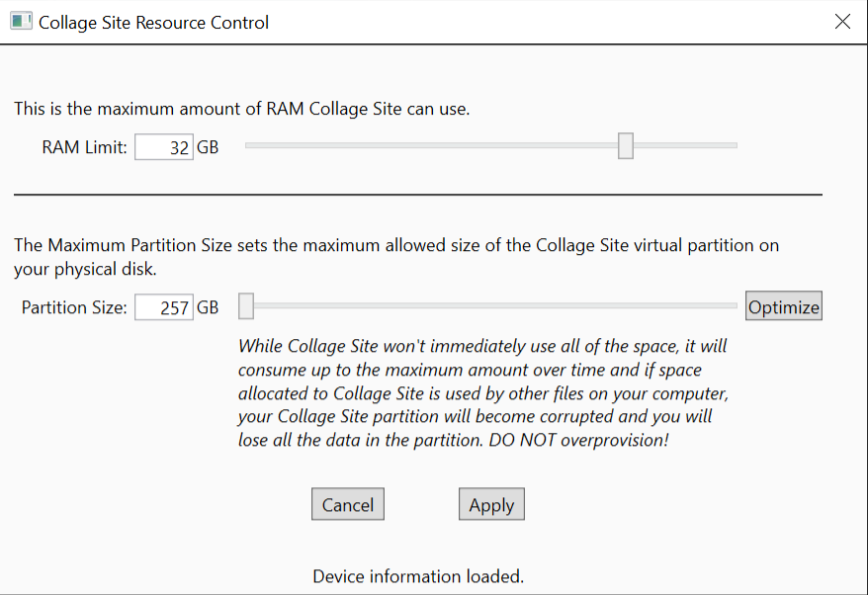Screen dimensions: 868x595
Task: Click the Collage Site app icon in title bar
Action: click(21, 22)
